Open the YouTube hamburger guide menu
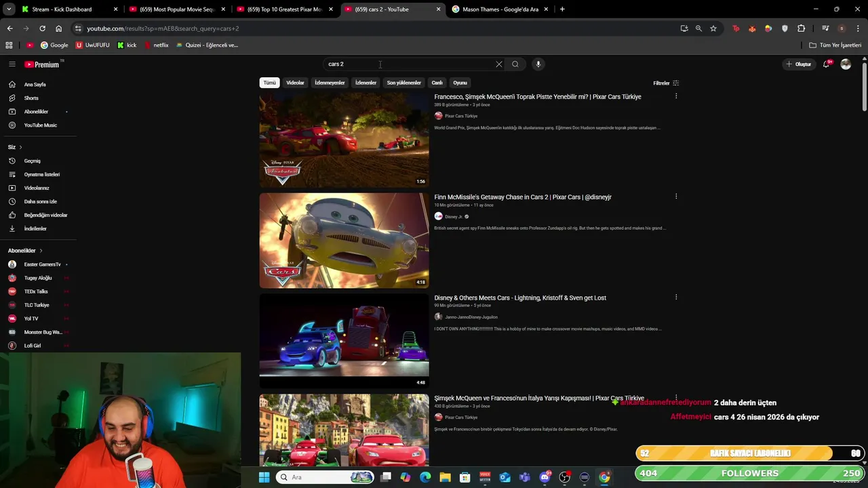 click(x=12, y=64)
